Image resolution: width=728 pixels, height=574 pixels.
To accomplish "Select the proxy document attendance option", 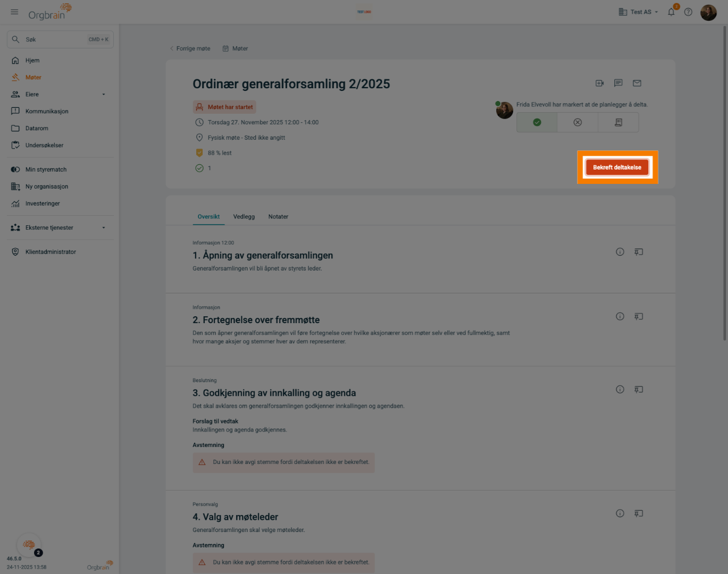I will point(618,123).
